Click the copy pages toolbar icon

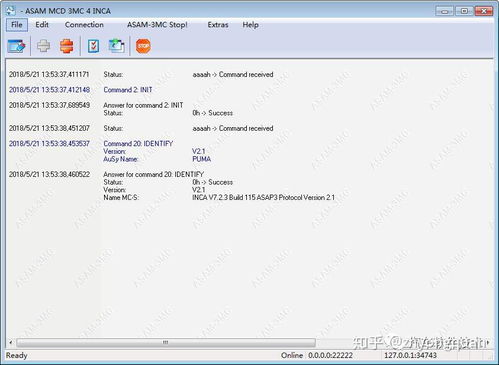click(117, 46)
